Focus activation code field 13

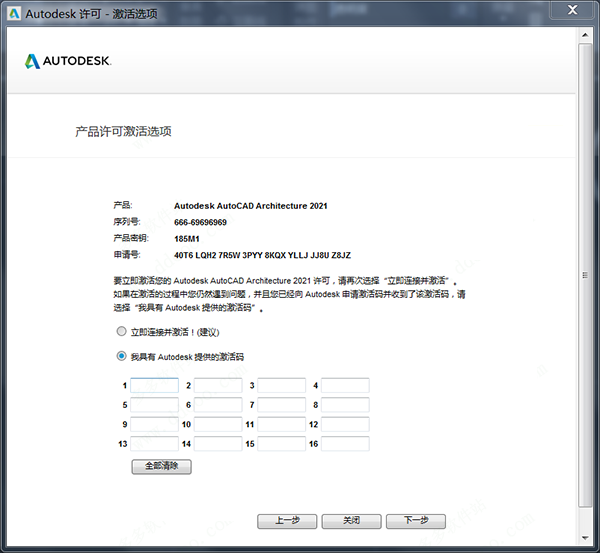point(155,444)
